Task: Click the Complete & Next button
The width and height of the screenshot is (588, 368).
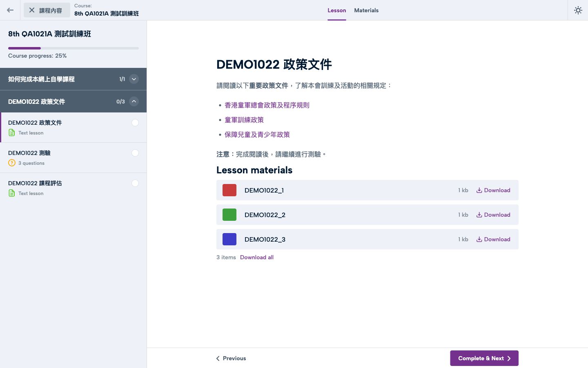Action: (484, 358)
